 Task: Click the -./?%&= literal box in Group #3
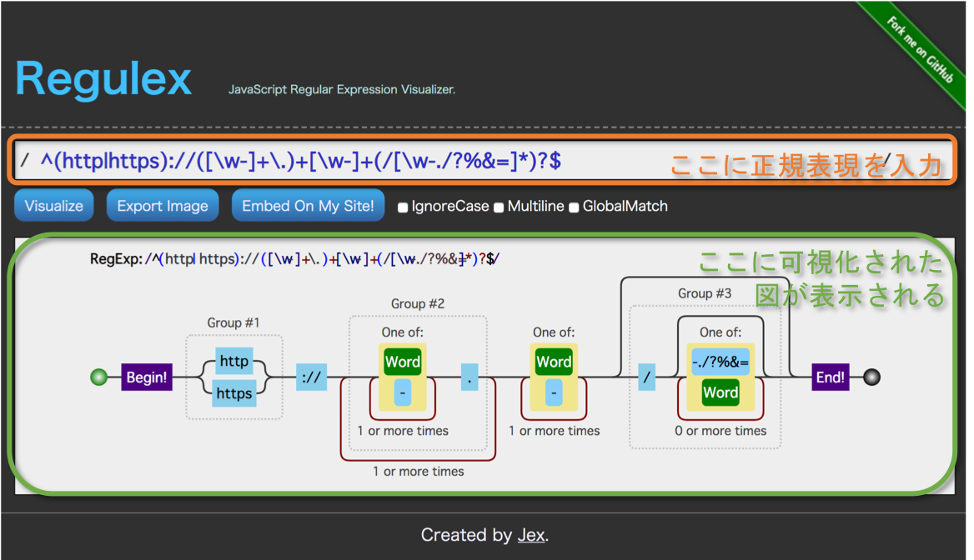click(x=720, y=361)
